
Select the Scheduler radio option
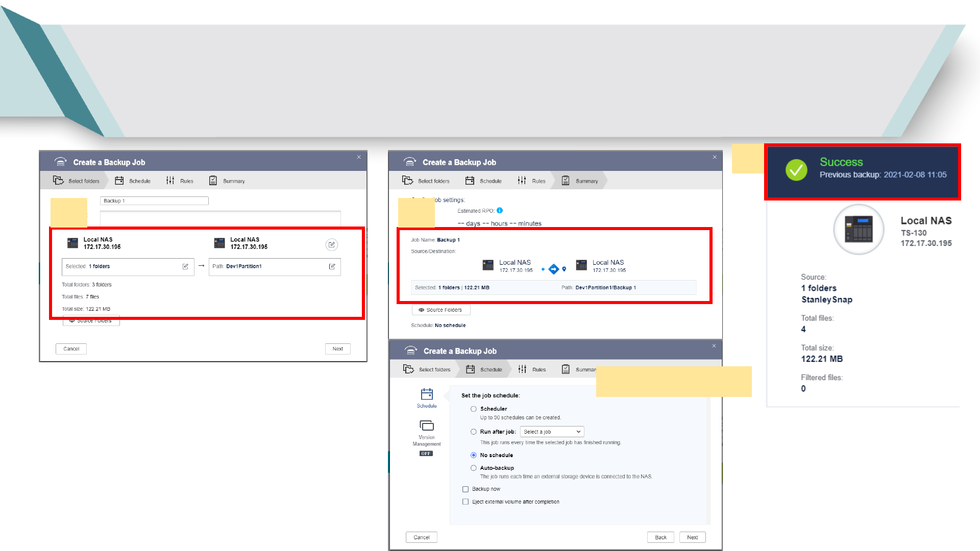pos(474,409)
